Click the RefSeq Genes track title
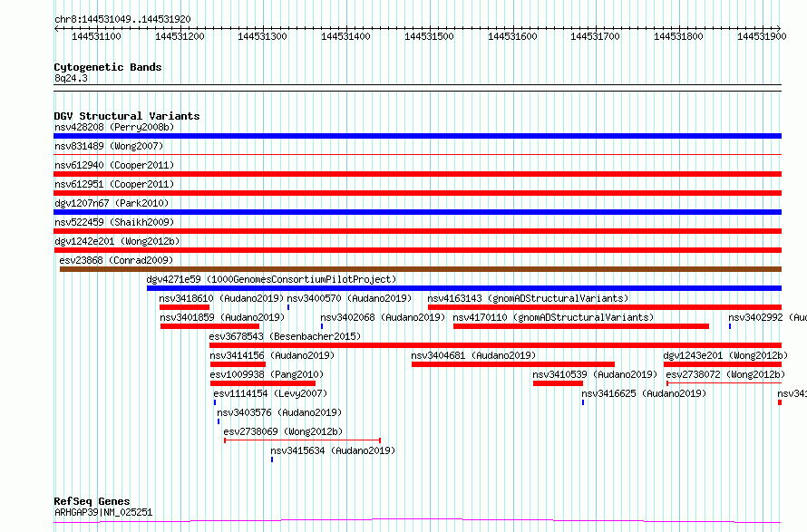This screenshot has height=532, width=807. tap(92, 501)
